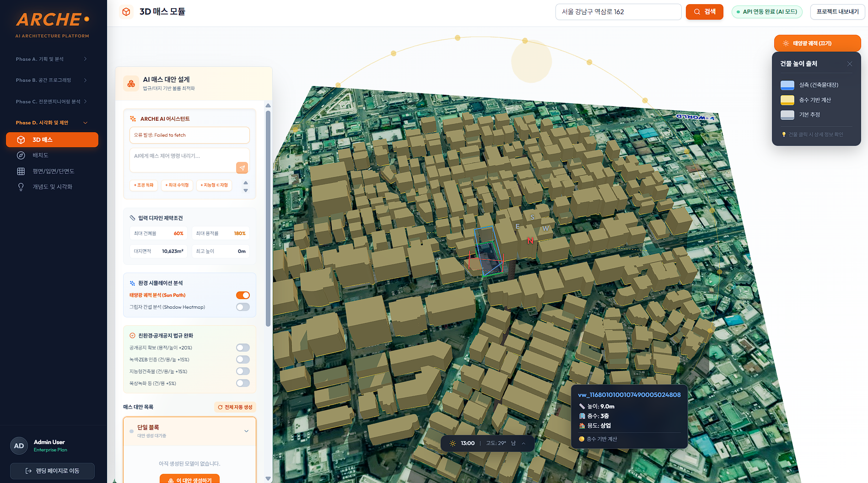Collapse Phase D. 시각화 및 제안

click(51, 123)
